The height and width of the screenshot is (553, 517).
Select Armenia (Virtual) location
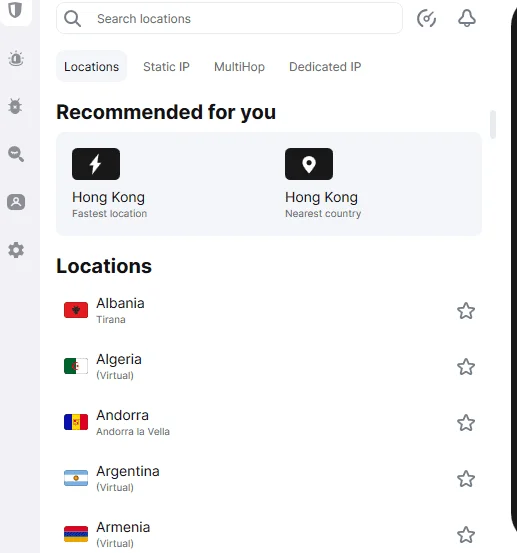[x=269, y=535]
